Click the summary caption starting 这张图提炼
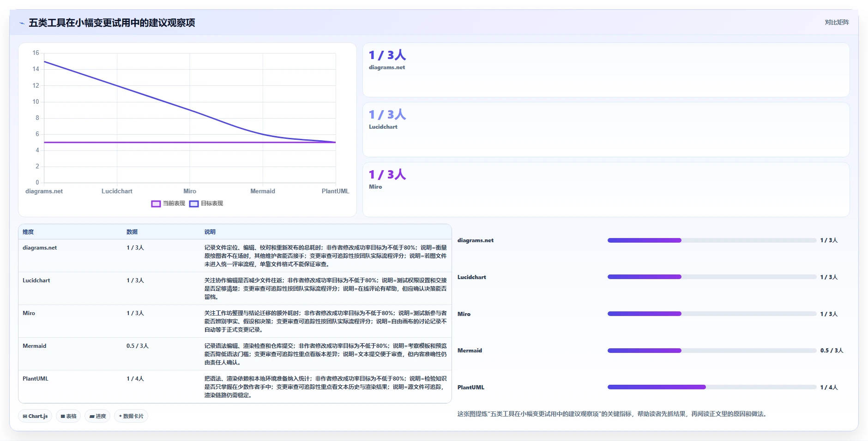The image size is (868, 441). [613, 414]
